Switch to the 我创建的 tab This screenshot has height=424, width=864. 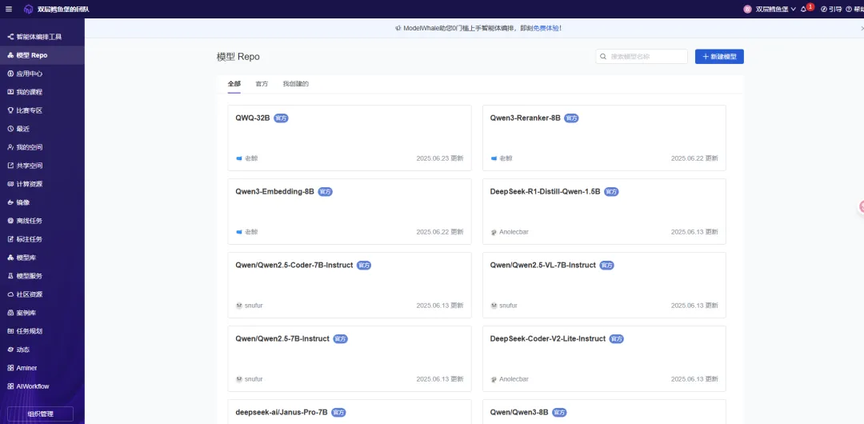[x=296, y=84]
